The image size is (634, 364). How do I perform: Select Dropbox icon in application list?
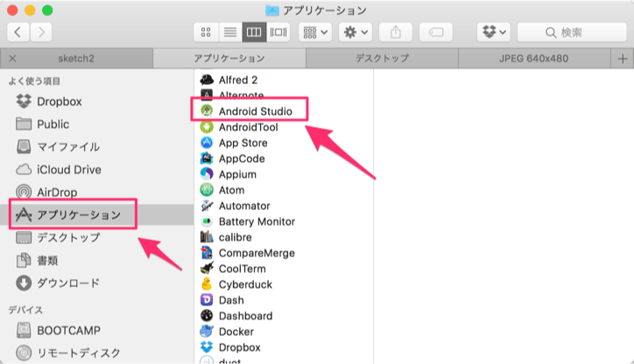pos(207,347)
